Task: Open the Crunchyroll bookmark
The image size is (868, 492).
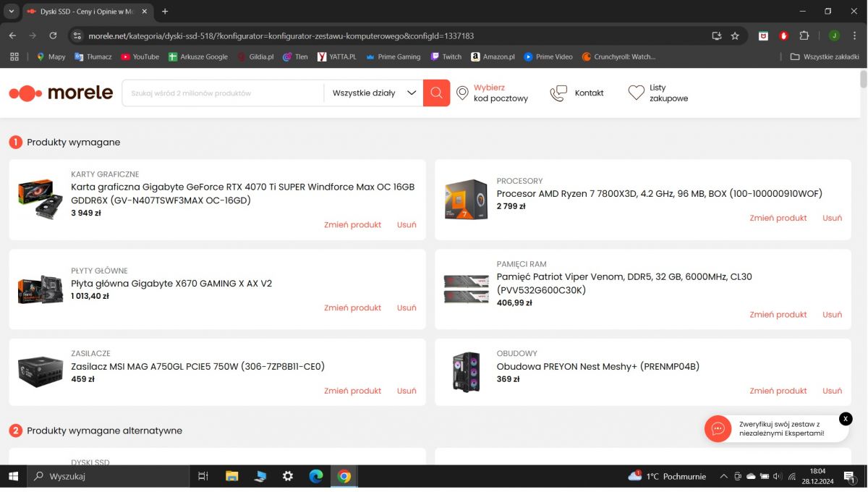Action: click(618, 56)
